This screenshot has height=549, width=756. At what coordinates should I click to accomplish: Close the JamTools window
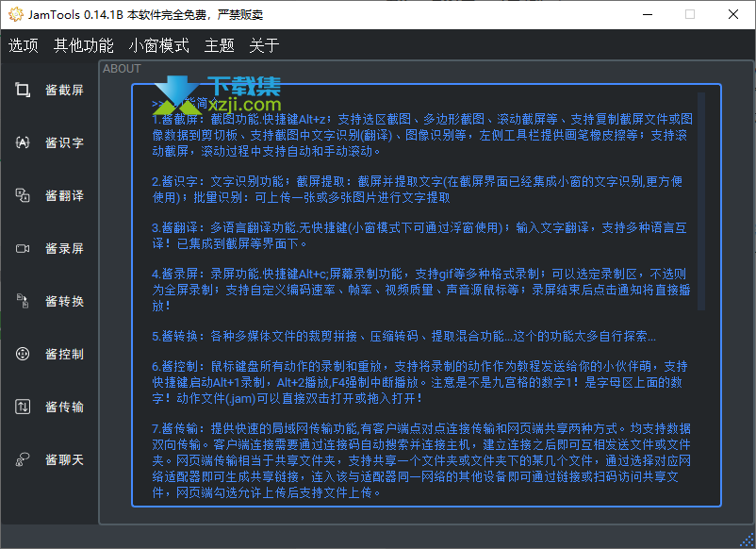point(732,14)
